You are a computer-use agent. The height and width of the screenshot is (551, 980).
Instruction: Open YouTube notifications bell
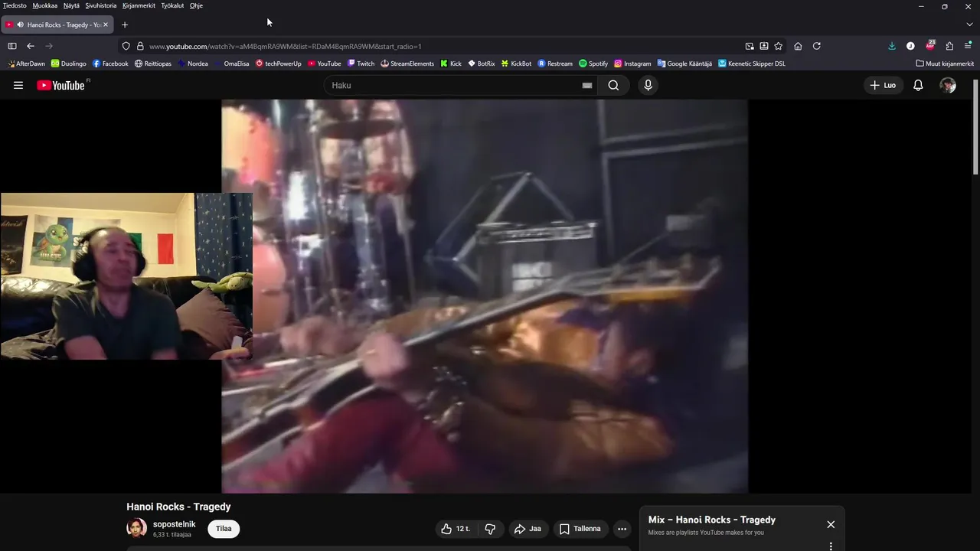(x=918, y=85)
